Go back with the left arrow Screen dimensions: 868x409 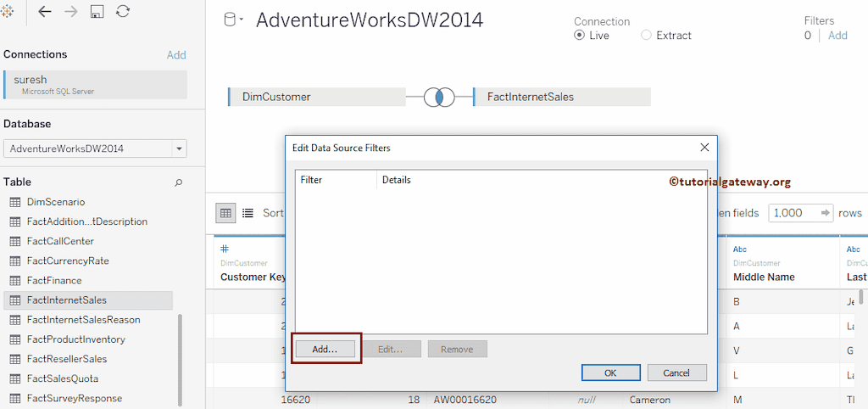[x=44, y=12]
